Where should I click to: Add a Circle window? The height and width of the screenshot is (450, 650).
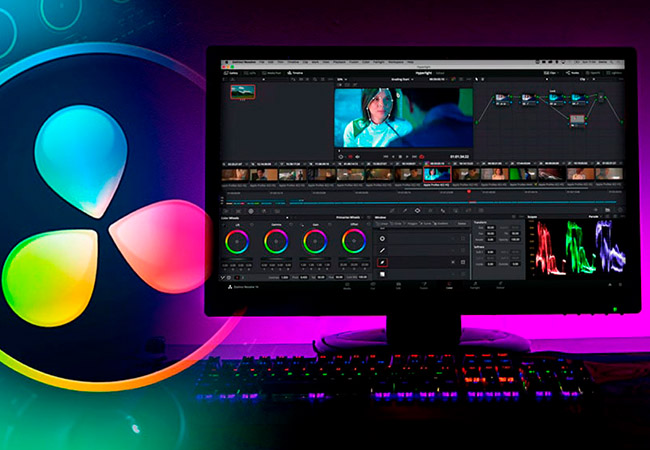(x=397, y=224)
